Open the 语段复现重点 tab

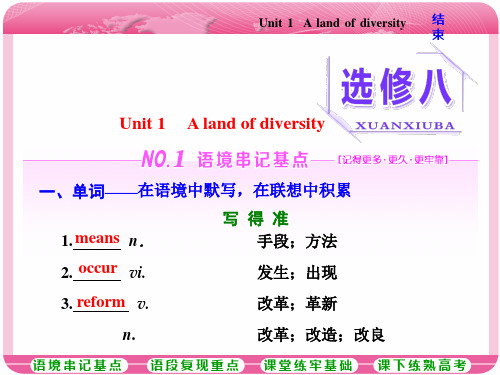(x=195, y=365)
